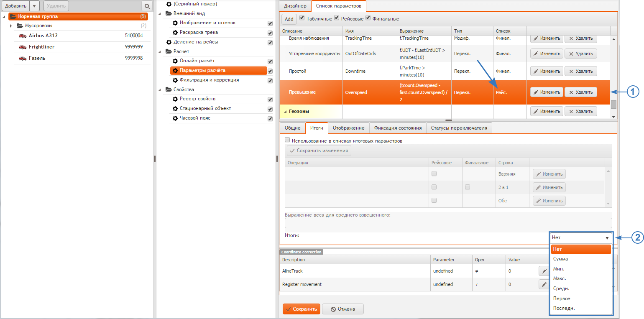
Task: Click the Устаревшие координаты row description
Action: coord(314,54)
